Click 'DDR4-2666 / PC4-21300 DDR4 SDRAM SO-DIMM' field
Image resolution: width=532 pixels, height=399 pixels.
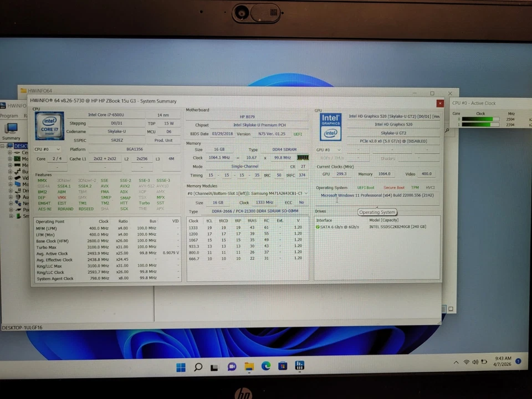[255, 211]
